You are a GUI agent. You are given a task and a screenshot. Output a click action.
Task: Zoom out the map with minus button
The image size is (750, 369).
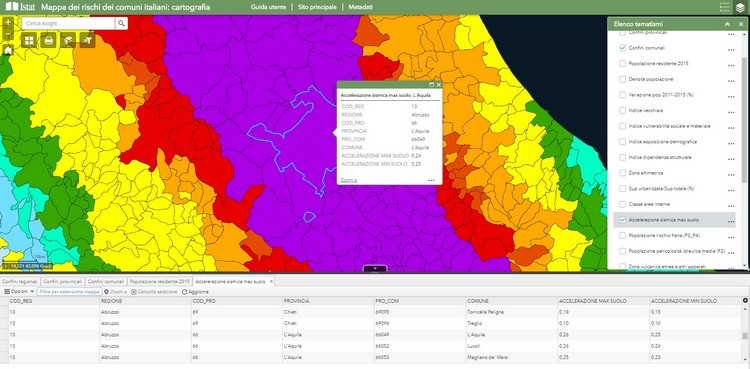click(8, 35)
